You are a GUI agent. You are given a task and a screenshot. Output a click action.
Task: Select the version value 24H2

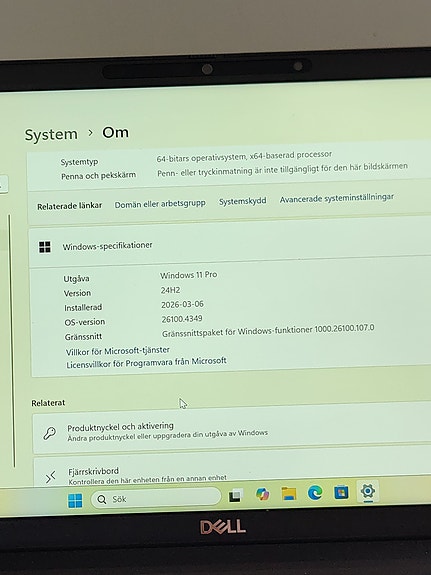pos(170,290)
